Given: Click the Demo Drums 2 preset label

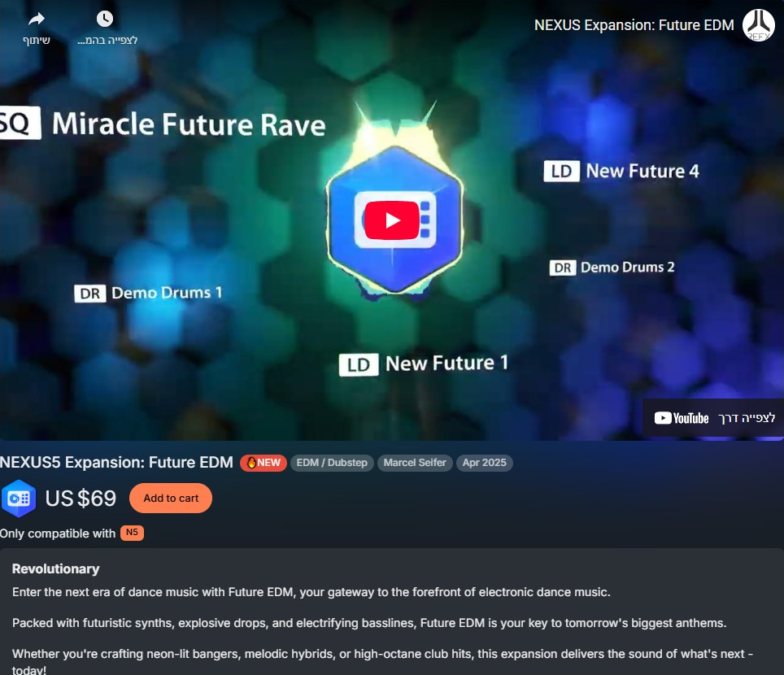Looking at the screenshot, I should point(628,268).
